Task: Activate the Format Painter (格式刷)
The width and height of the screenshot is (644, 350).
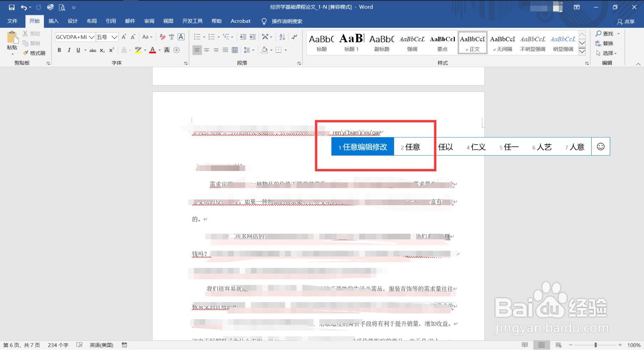Action: point(34,53)
